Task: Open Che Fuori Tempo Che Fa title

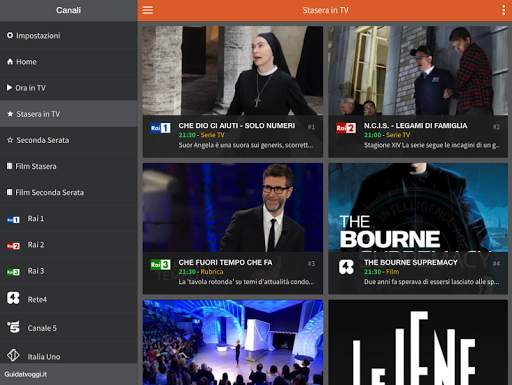Action: (225, 262)
